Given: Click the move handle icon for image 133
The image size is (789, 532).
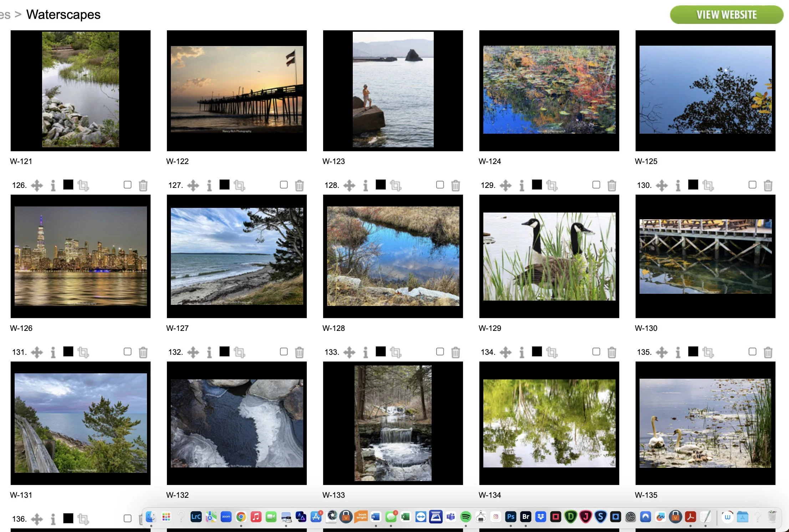Looking at the screenshot, I should coord(349,352).
